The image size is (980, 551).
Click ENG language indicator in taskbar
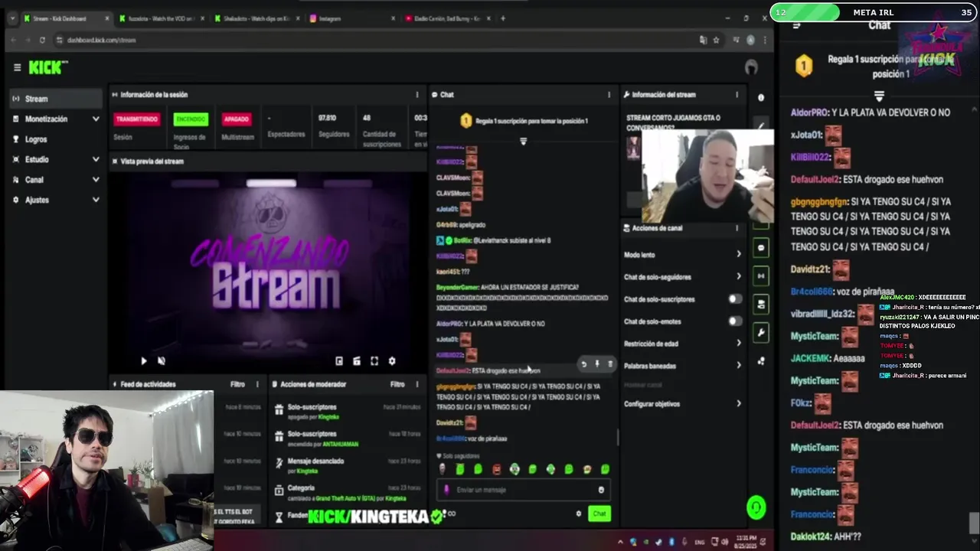699,542
